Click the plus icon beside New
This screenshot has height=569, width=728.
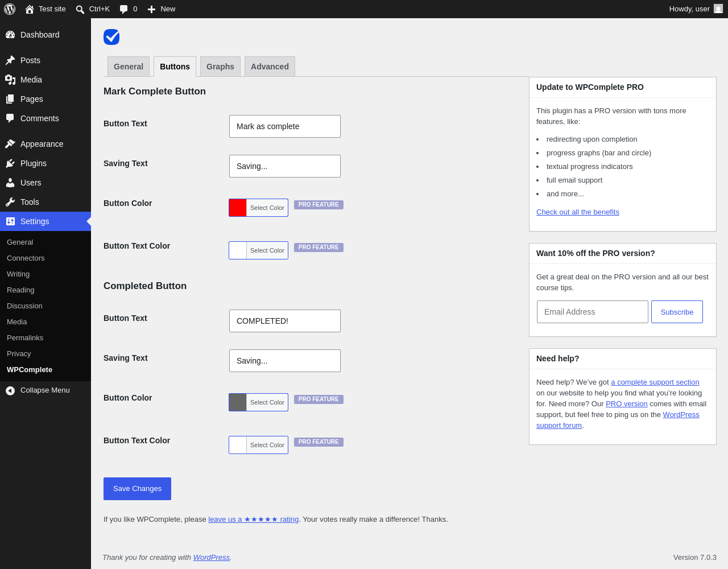151,9
